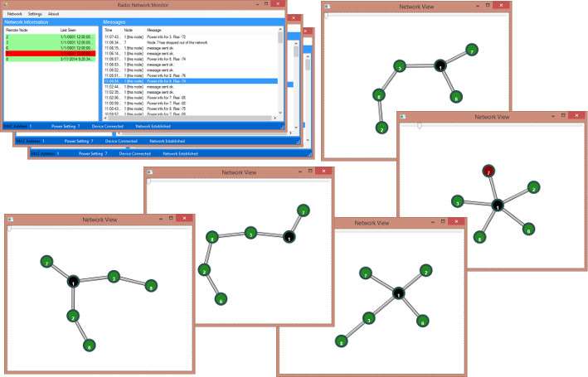Click green node 3 in the window with the red node
Screen dimensions: 588x377
[x=457, y=201]
